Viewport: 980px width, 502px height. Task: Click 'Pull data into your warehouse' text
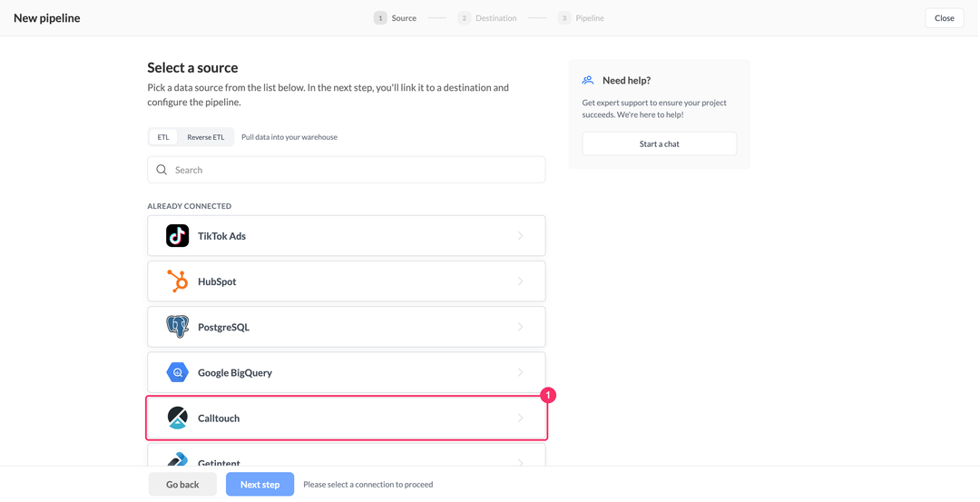pyautogui.click(x=289, y=137)
